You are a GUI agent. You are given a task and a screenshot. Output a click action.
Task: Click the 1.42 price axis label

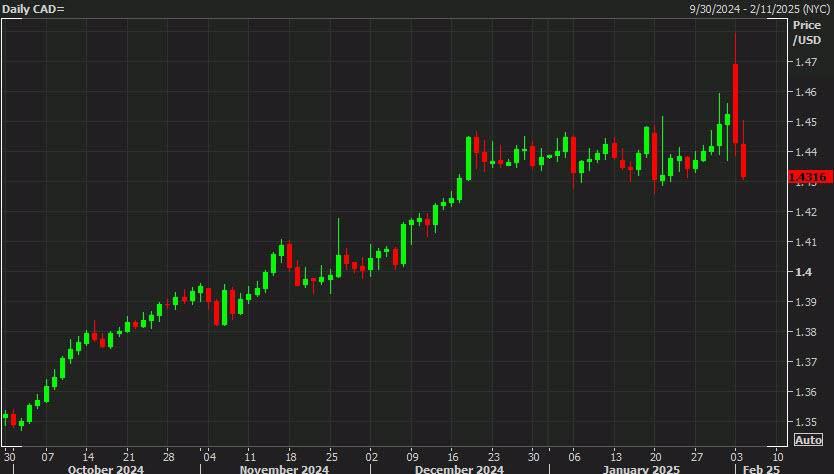click(806, 212)
